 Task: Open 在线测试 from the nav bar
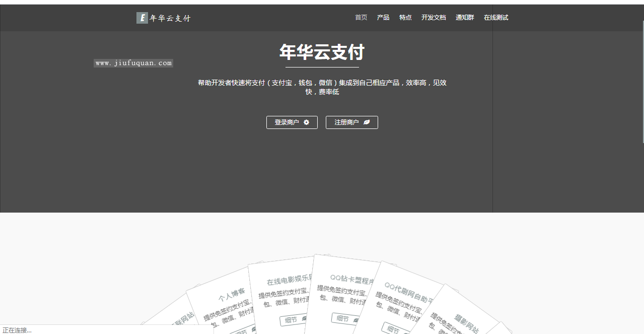click(x=496, y=18)
